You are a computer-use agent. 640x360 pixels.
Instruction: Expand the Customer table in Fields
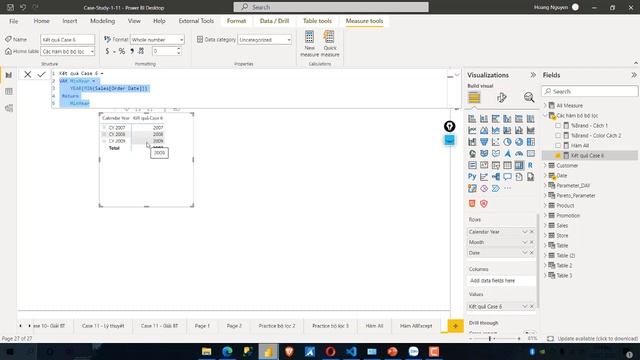click(545, 165)
